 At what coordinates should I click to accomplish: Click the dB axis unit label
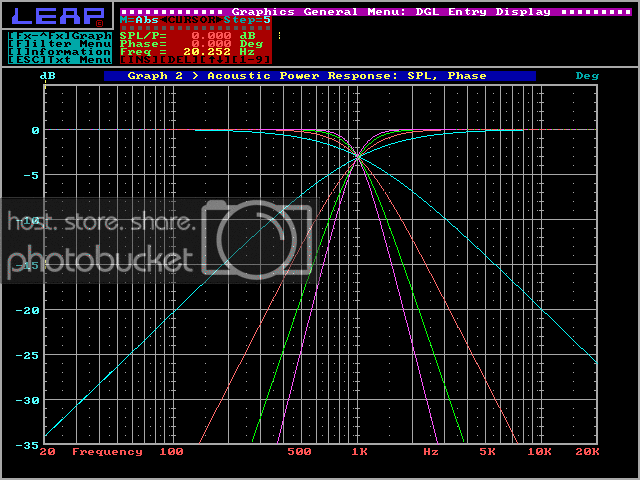point(48,76)
